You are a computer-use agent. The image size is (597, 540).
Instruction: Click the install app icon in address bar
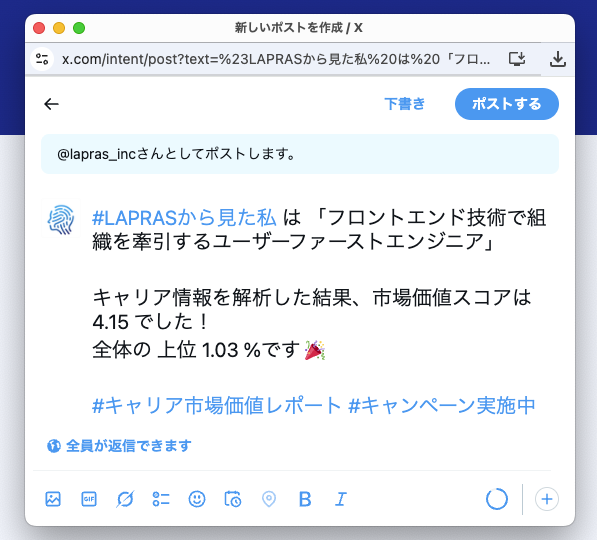517,59
